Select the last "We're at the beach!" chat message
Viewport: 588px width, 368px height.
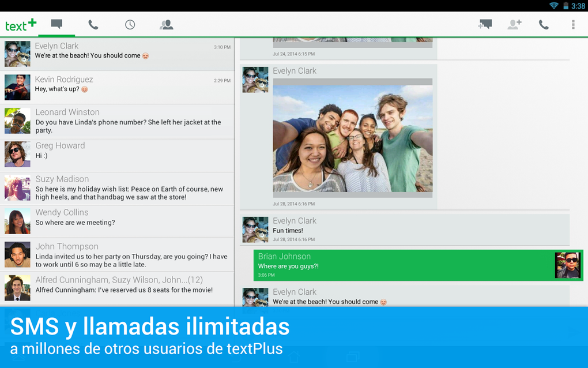[x=405, y=296]
